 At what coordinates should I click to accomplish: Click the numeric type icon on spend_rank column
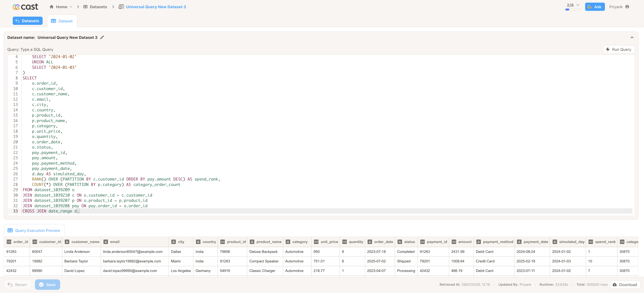click(x=591, y=242)
